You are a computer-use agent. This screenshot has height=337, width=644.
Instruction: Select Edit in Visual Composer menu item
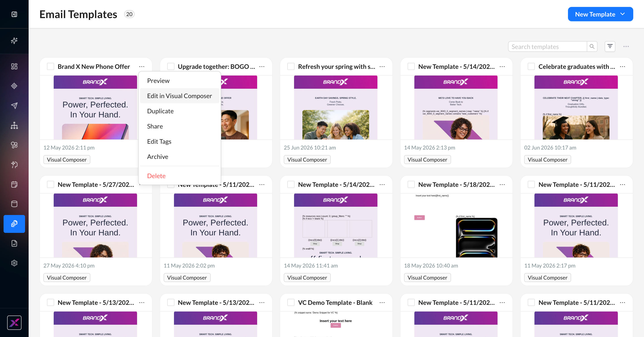click(180, 96)
